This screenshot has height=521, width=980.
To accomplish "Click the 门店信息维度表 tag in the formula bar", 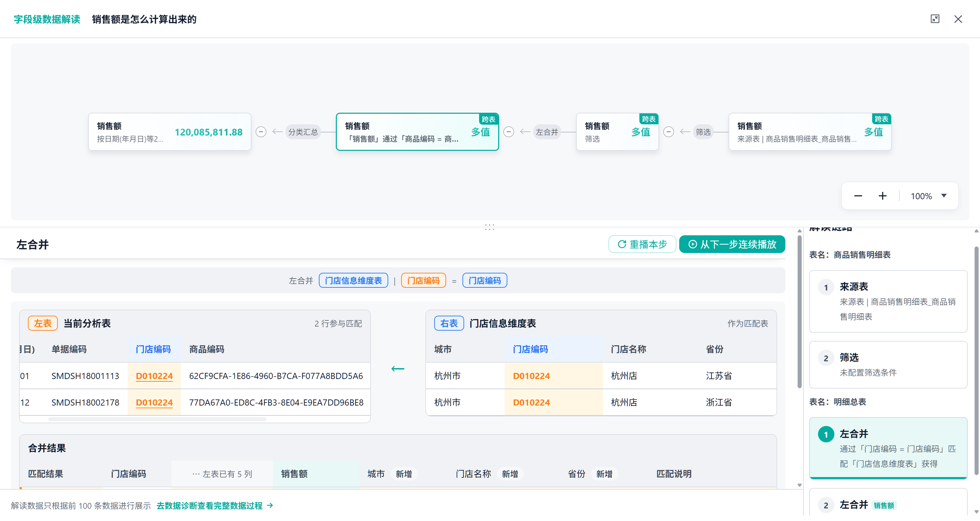I will click(x=354, y=281).
